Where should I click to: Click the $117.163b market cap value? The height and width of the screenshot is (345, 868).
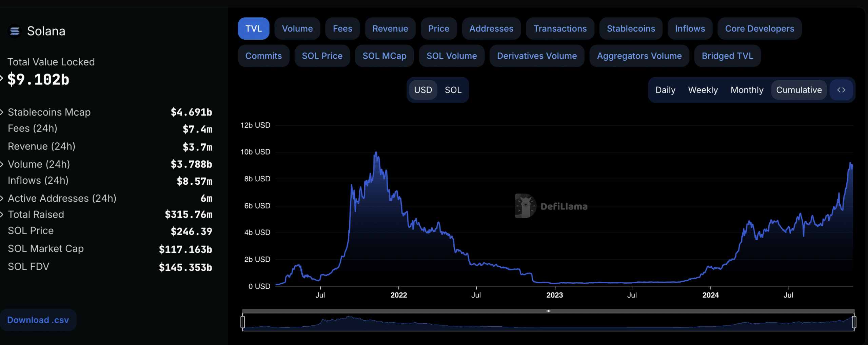185,249
